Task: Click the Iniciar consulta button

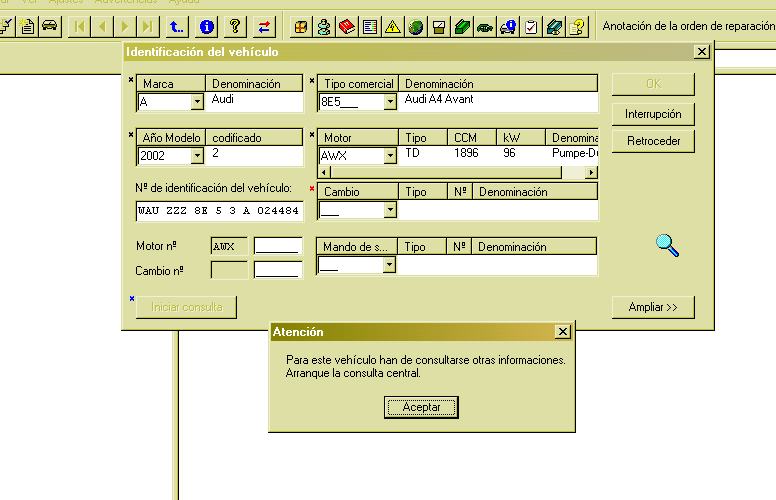Action: click(187, 307)
